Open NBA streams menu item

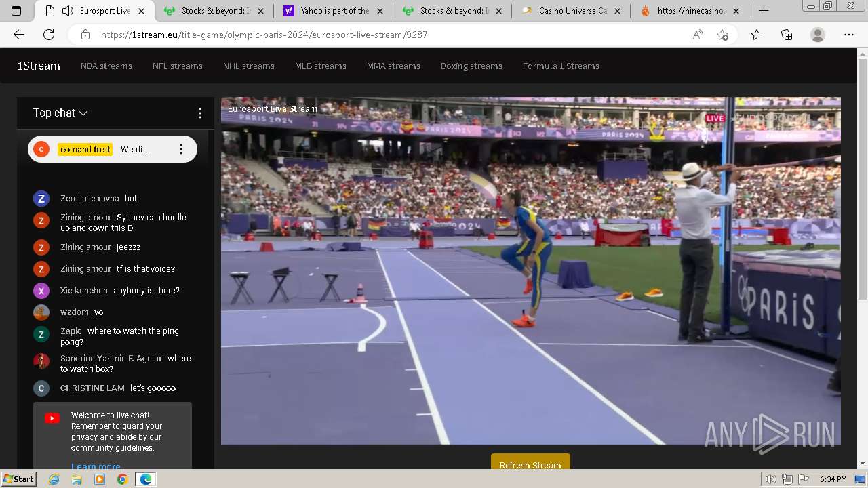(x=106, y=66)
